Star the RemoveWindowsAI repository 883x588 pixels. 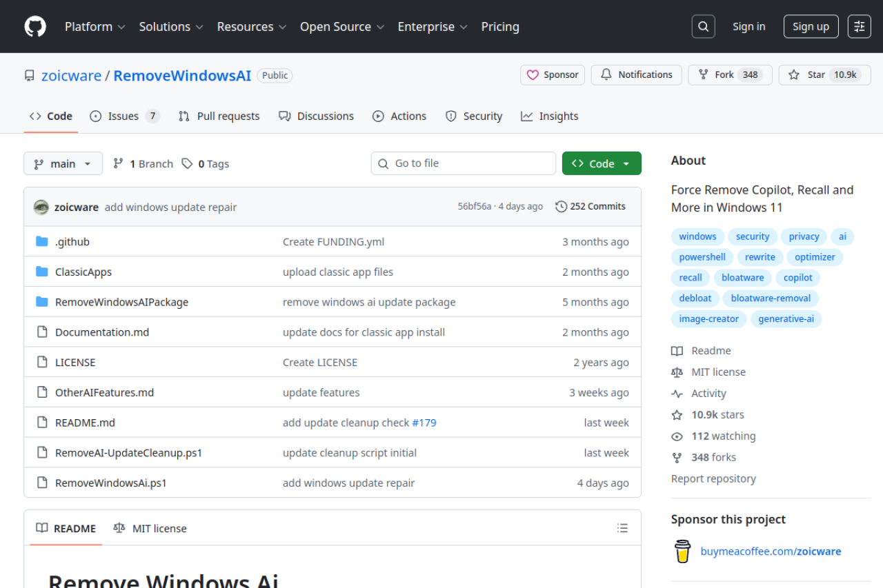click(x=824, y=75)
